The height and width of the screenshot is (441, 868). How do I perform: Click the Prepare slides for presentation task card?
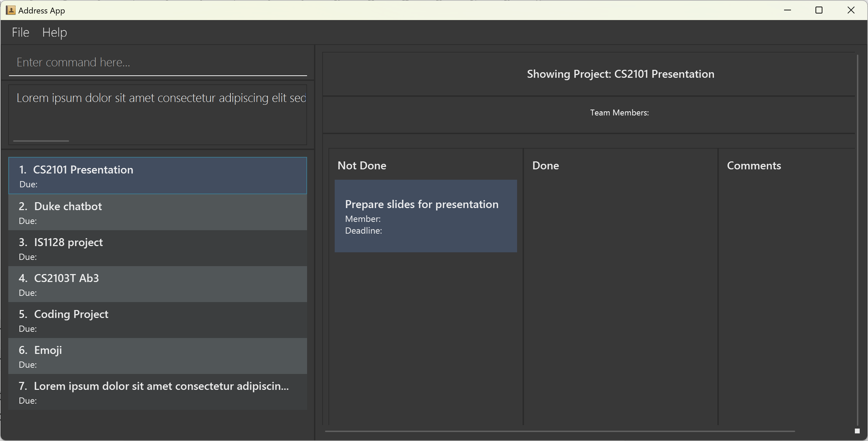point(426,216)
